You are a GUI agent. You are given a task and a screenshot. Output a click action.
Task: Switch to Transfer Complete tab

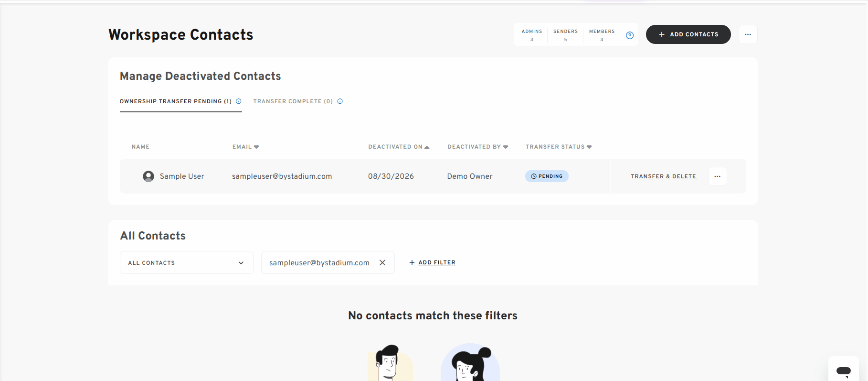click(x=293, y=101)
